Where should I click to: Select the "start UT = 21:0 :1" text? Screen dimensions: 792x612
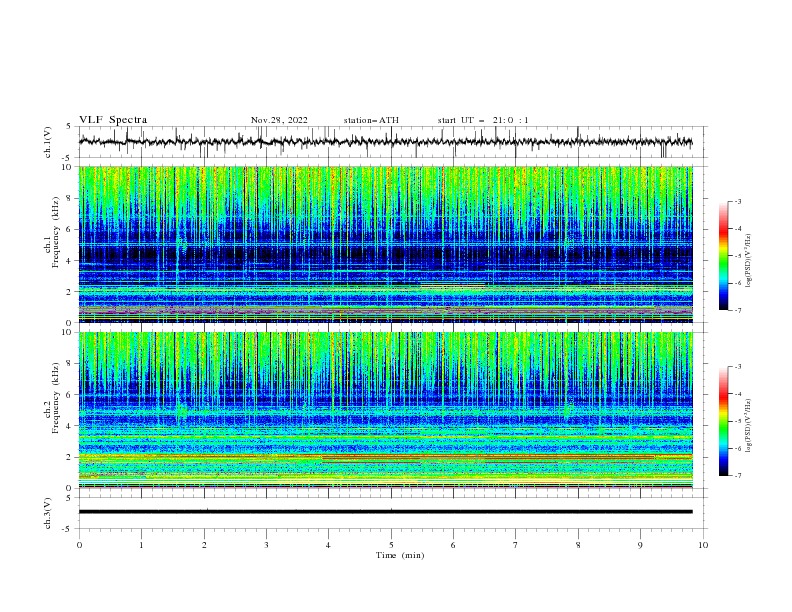coord(483,120)
